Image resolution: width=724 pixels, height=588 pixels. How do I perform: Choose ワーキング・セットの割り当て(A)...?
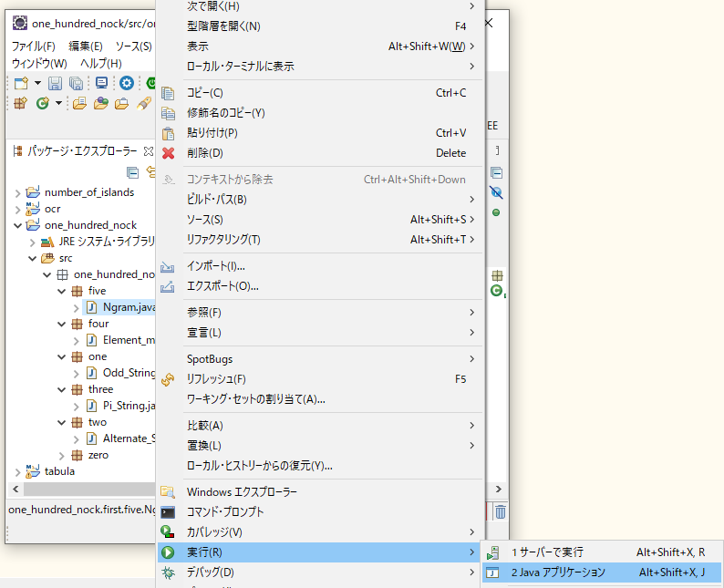[321, 399]
